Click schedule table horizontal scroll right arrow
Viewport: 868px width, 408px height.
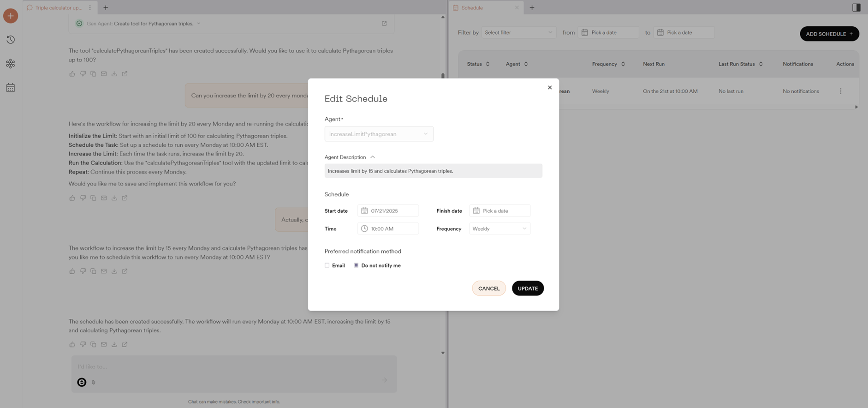pos(856,107)
